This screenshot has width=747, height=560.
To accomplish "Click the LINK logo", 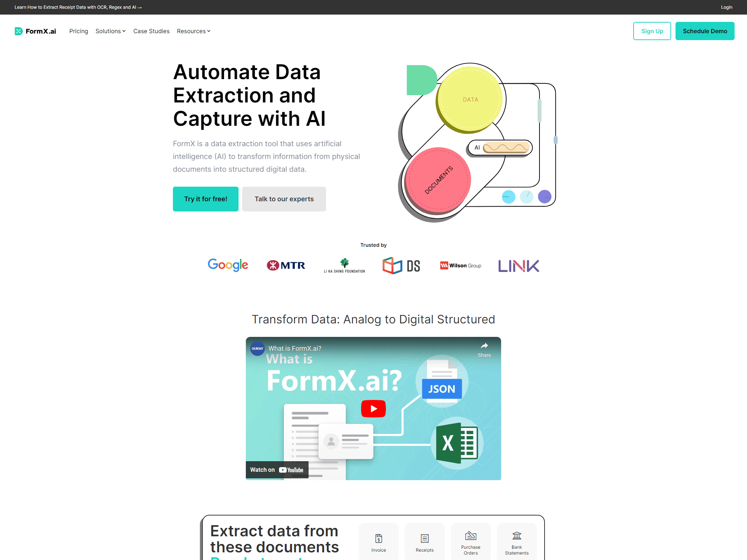I will pos(519,266).
